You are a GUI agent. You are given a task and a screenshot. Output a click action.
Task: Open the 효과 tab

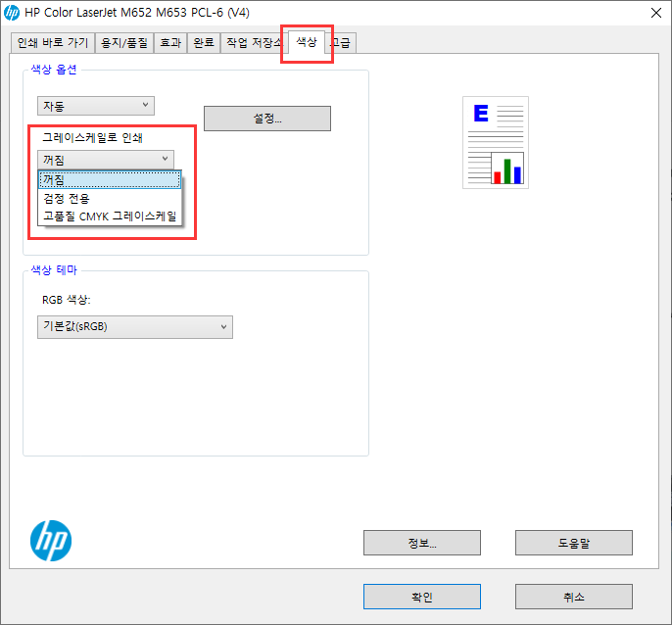point(170,43)
